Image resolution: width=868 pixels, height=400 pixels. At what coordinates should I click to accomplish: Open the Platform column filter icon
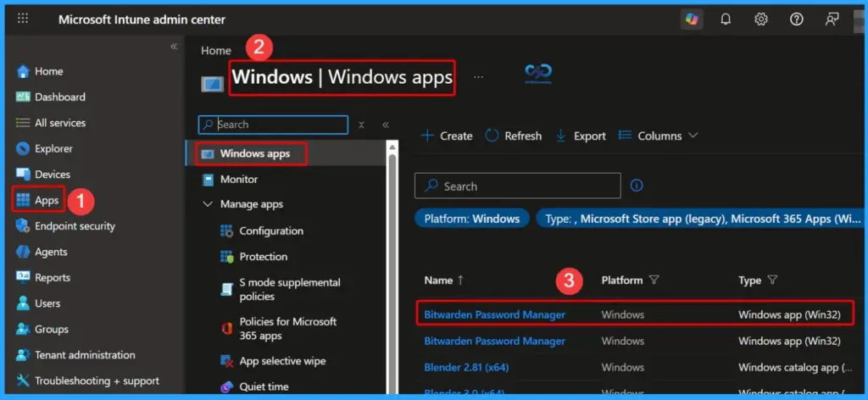(654, 281)
